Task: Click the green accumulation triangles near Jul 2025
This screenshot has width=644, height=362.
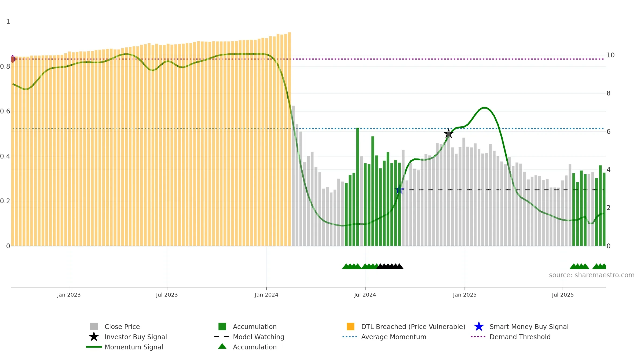Action: tap(579, 266)
